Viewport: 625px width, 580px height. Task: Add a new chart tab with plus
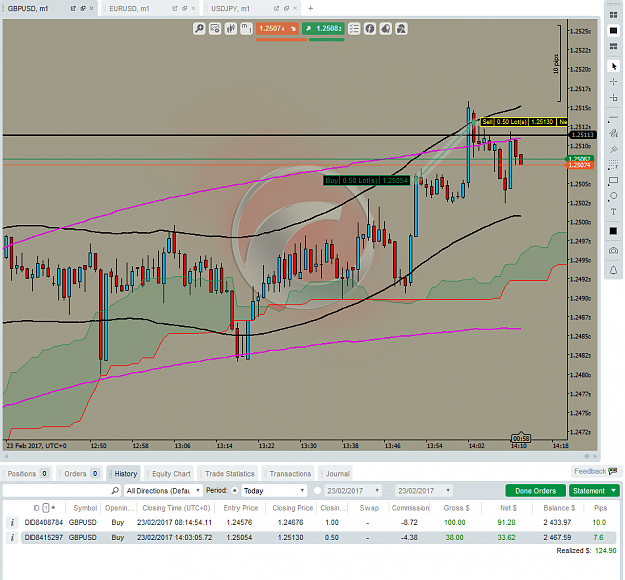click(311, 8)
